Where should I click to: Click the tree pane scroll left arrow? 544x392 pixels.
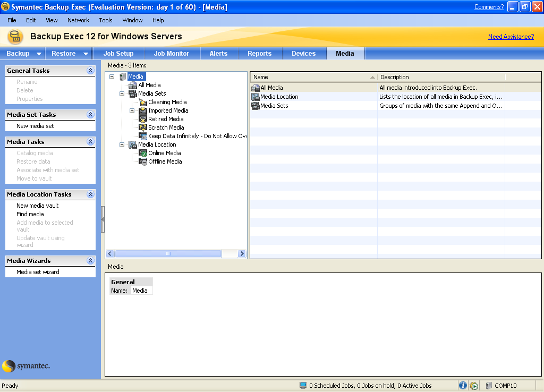pyautogui.click(x=110, y=253)
